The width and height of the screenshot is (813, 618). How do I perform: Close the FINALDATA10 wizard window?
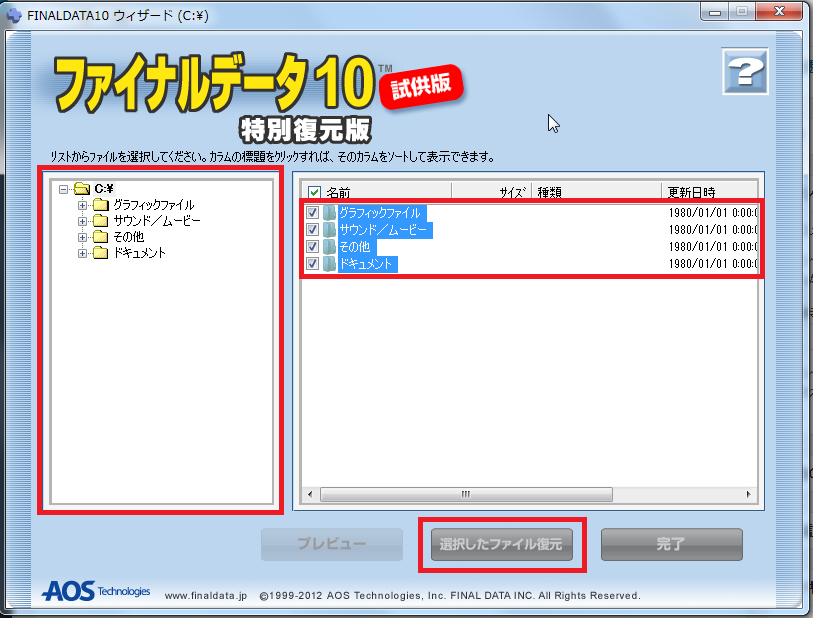(x=779, y=11)
